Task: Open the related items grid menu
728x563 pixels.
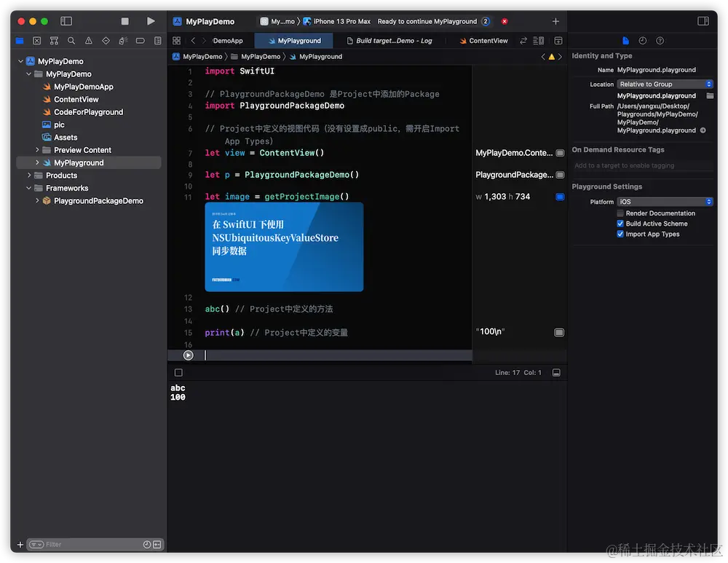Action: (176, 41)
